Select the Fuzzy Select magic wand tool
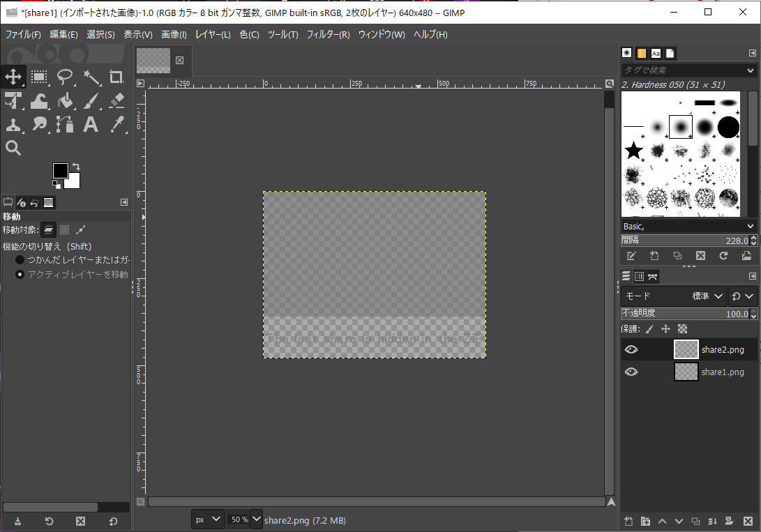The width and height of the screenshot is (761, 532). pyautogui.click(x=91, y=77)
